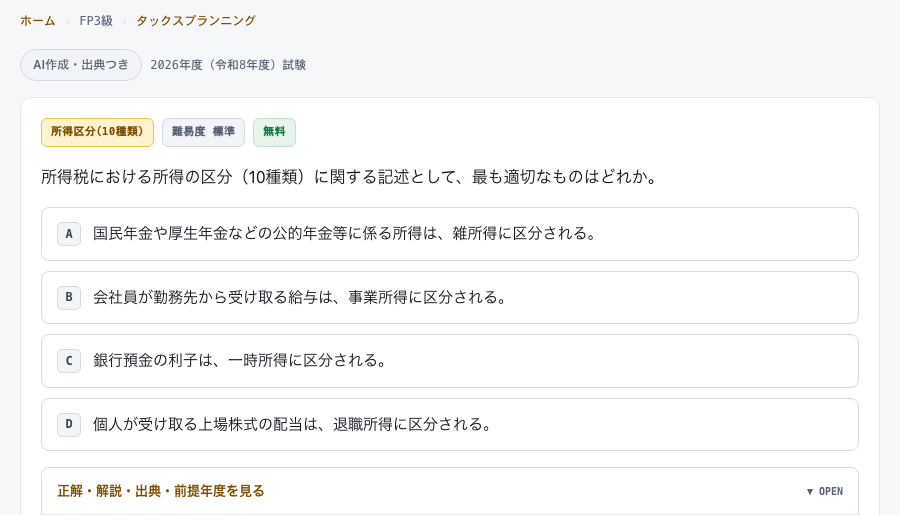The width and height of the screenshot is (900, 515).
Task: Select answer D about 上場株式の配当
Action: pyautogui.click(x=450, y=424)
